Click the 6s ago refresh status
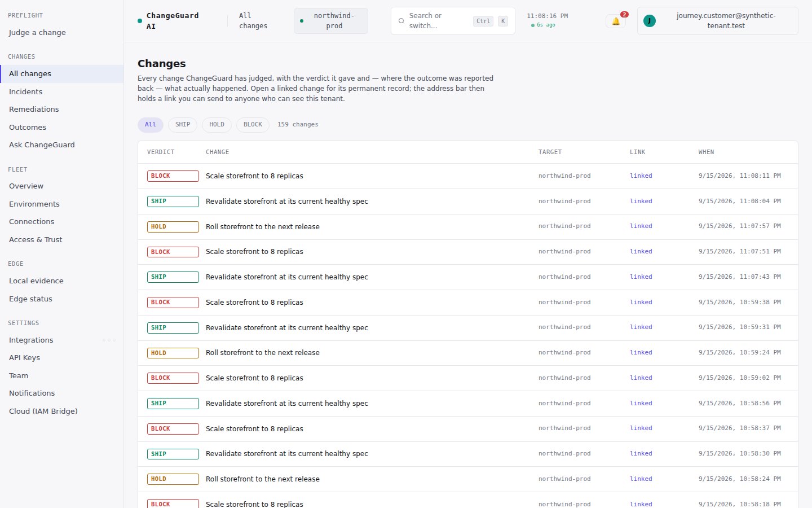This screenshot has width=812, height=508. click(x=544, y=25)
